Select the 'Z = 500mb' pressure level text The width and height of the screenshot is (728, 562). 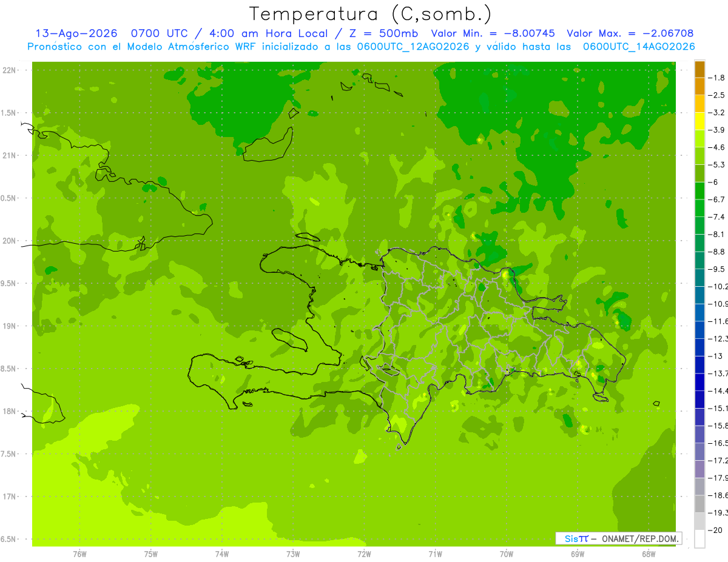tap(383, 33)
